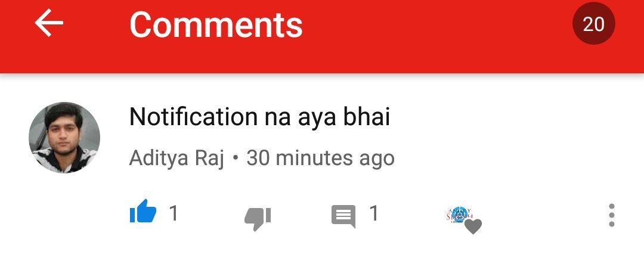
Task: Click the reply count beside speech bubble
Action: tap(374, 213)
